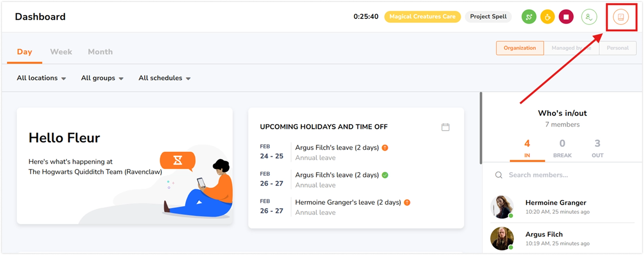
Task: Click the green approved badge on Argus Filch's leave
Action: click(x=385, y=175)
